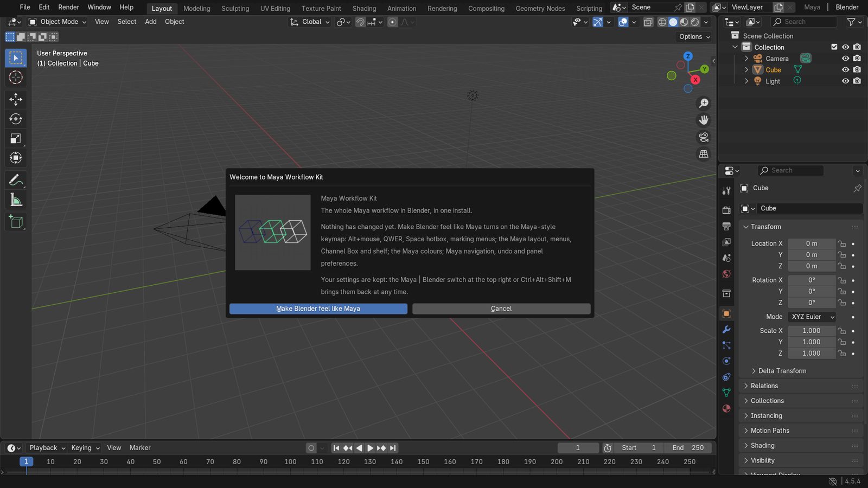Hide the Cube in the viewport
Screen dimensions: 868x488
[845, 69]
